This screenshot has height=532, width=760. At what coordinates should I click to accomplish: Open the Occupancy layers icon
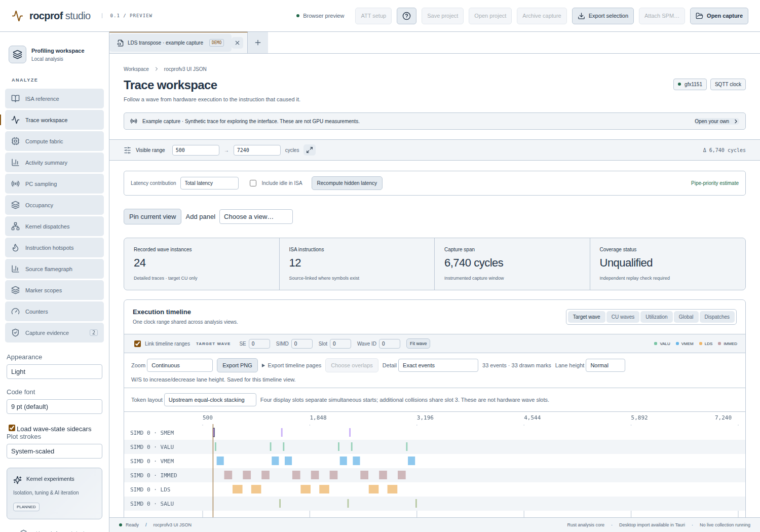point(16,205)
